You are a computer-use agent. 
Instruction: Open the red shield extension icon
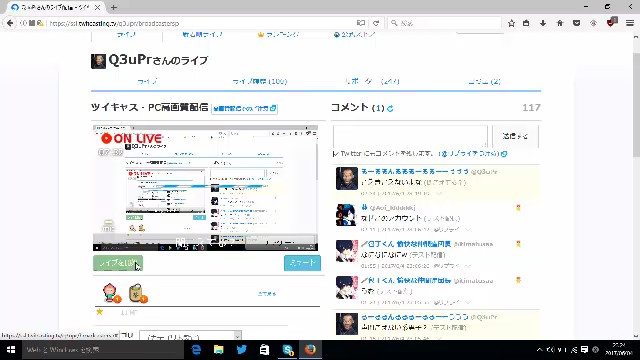(x=611, y=22)
